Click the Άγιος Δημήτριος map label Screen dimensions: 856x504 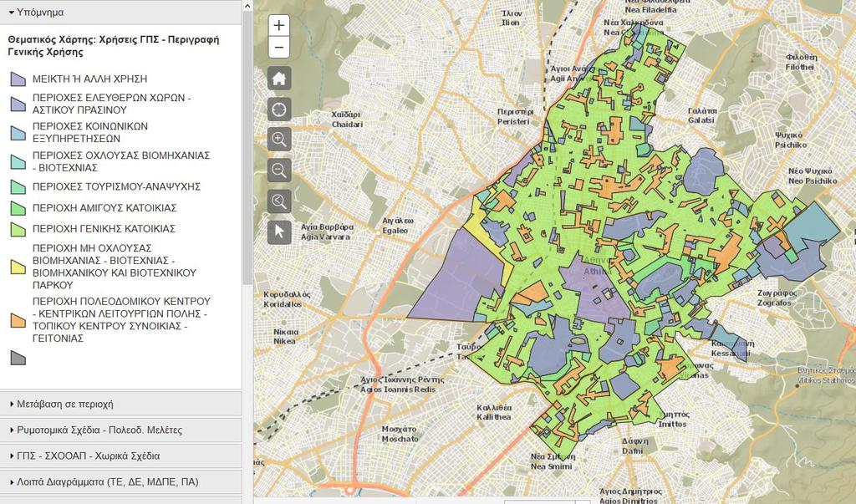click(629, 496)
